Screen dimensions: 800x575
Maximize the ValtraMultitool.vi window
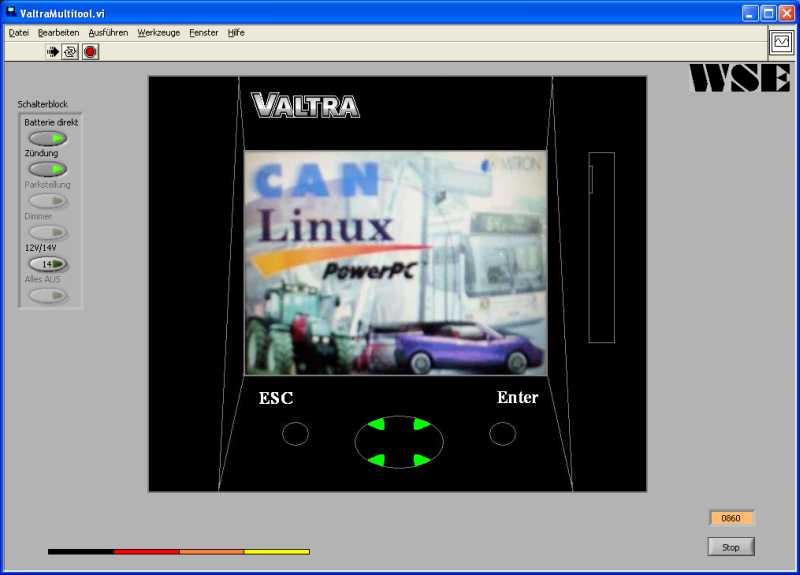[x=768, y=13]
